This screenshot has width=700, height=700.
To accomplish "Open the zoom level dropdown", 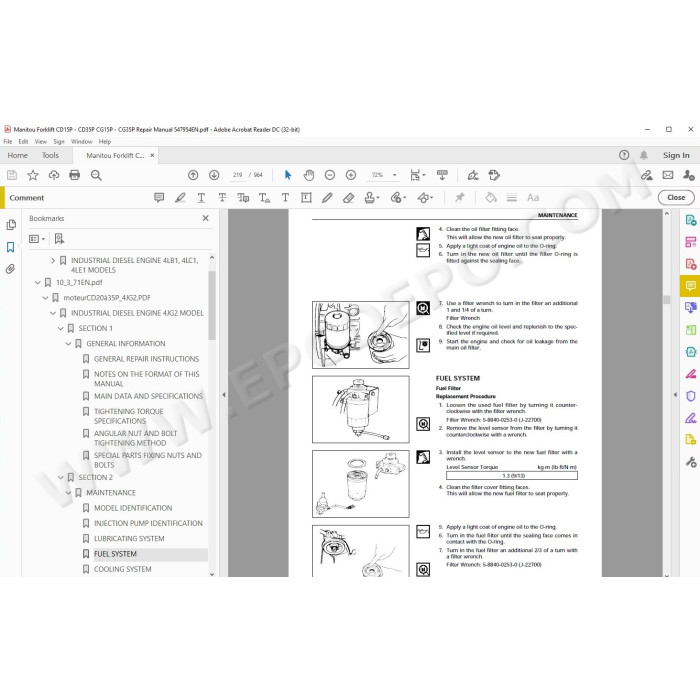I will click(x=395, y=175).
